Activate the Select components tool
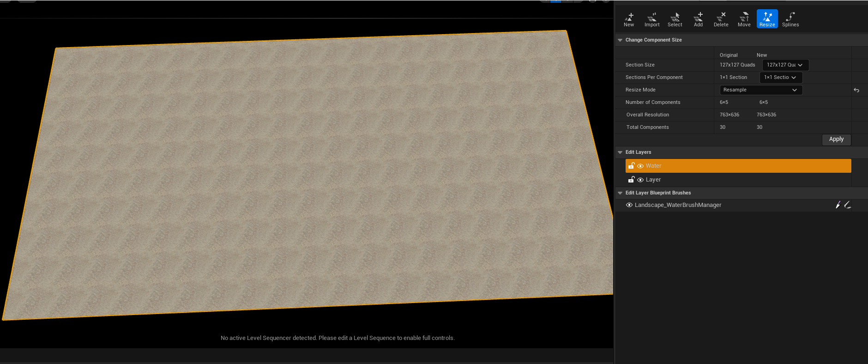 pos(675,19)
